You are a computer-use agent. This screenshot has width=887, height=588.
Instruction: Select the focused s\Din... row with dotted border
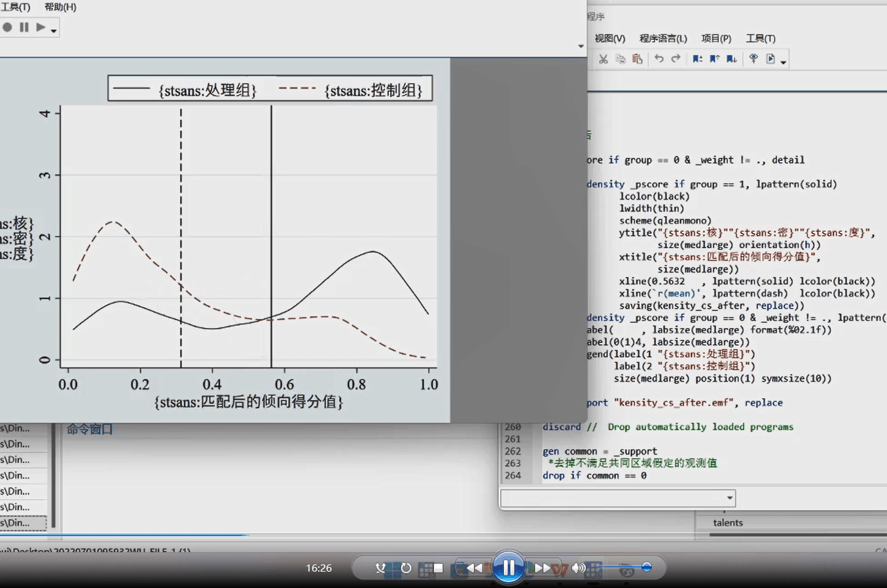(x=23, y=523)
